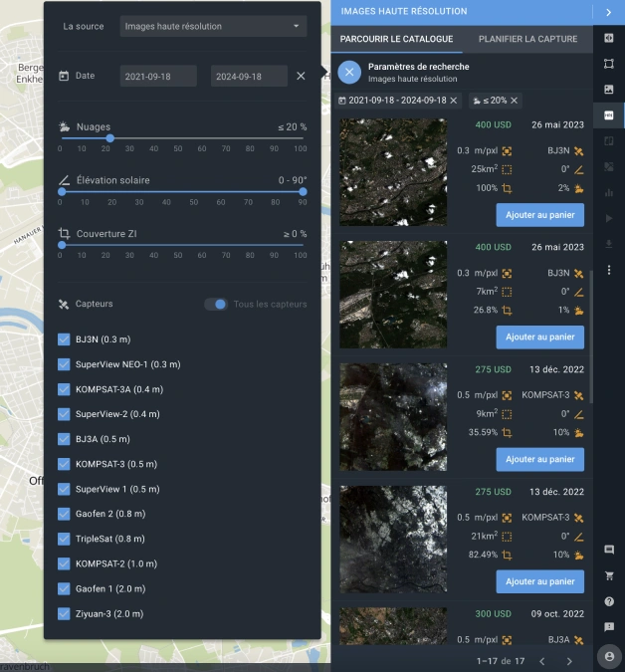Image resolution: width=625 pixels, height=672 pixels.
Task: Uncheck Gaofen 2 (0.8 m)
Action: click(64, 514)
